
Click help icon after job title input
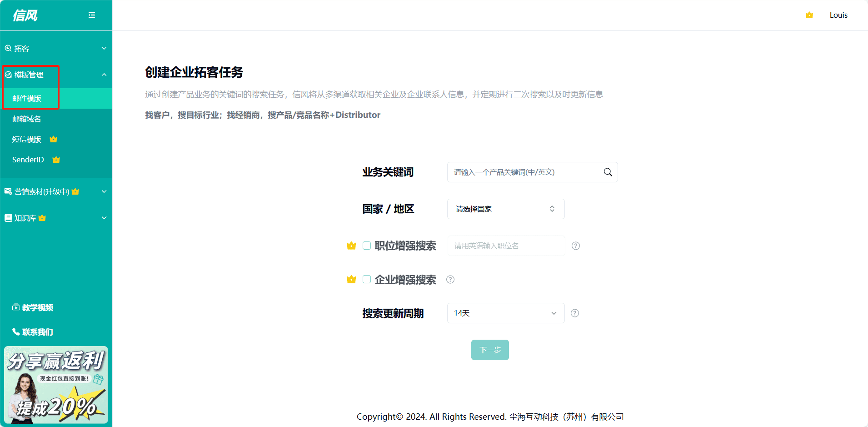click(576, 246)
